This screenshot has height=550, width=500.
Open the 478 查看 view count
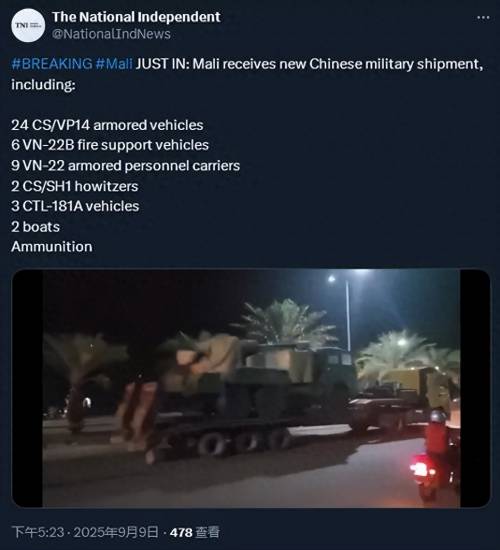[x=195, y=532]
